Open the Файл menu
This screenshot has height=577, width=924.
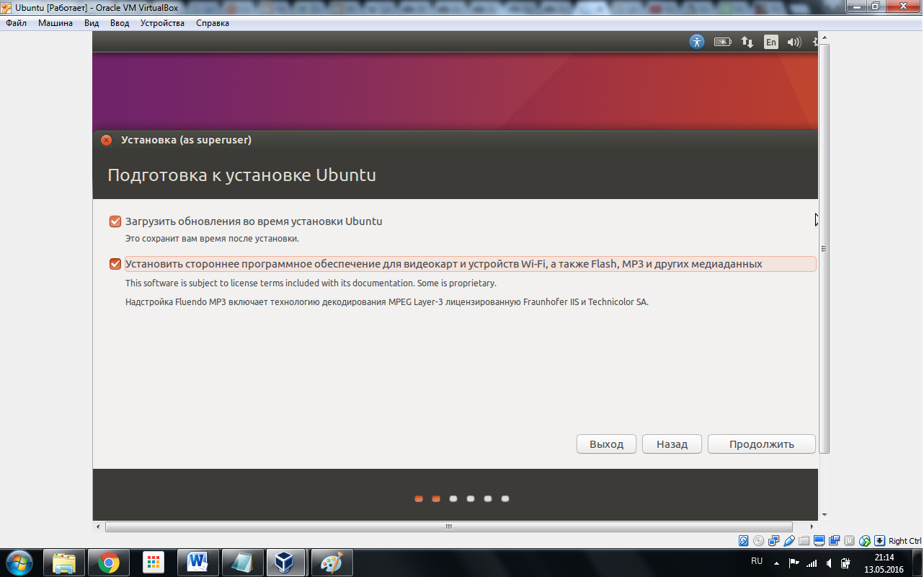pyautogui.click(x=16, y=23)
